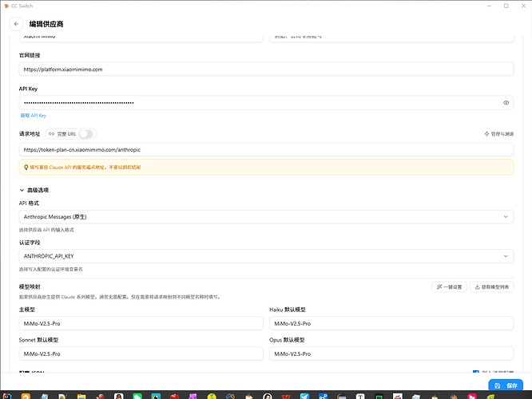532x399 pixels.
Task: Click the 官网链接 label
Action: point(30,55)
